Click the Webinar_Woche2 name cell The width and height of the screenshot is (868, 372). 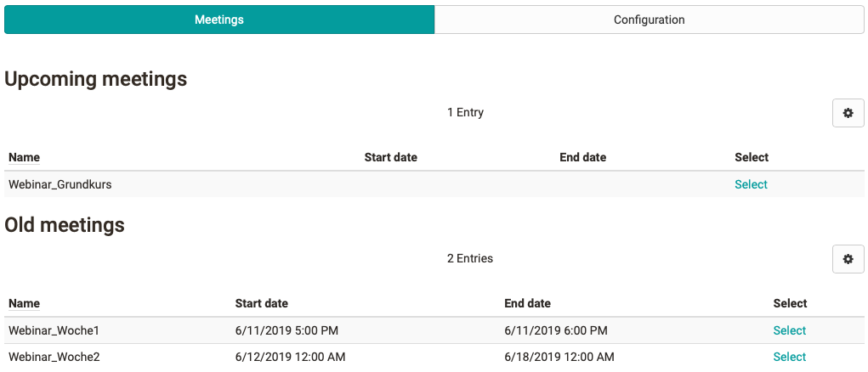[54, 357]
